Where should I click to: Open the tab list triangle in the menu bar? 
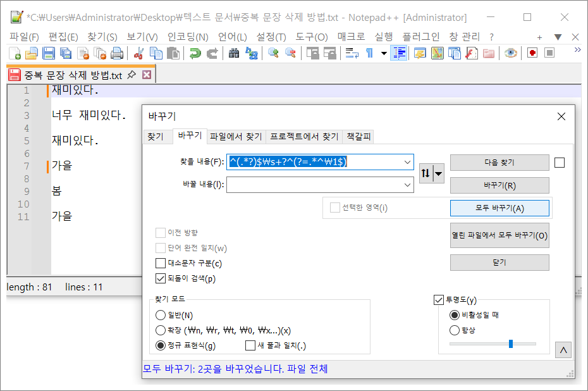coord(558,37)
